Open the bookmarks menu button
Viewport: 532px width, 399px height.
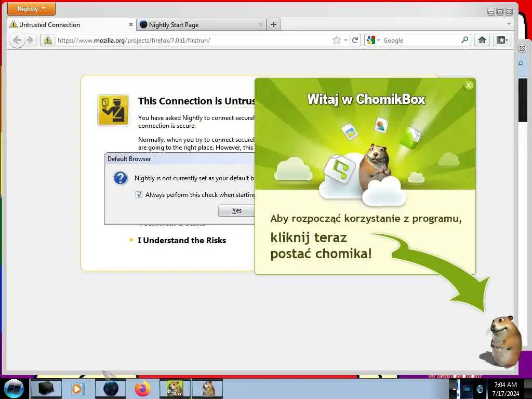click(502, 41)
